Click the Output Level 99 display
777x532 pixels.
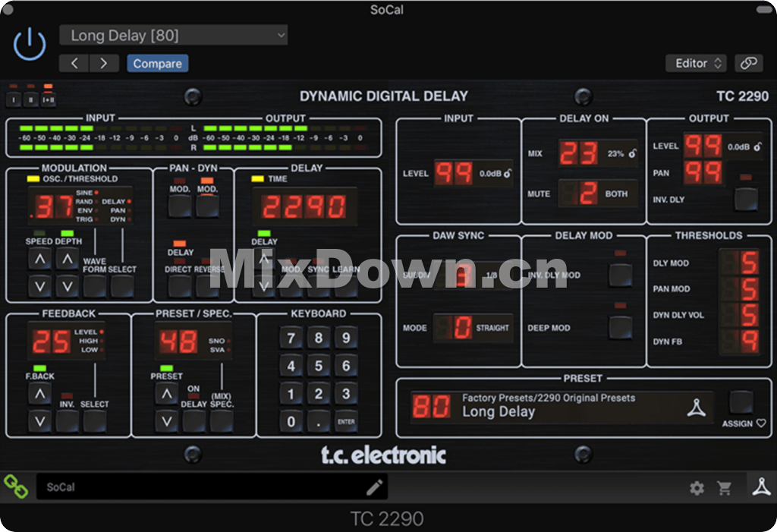[703, 146]
